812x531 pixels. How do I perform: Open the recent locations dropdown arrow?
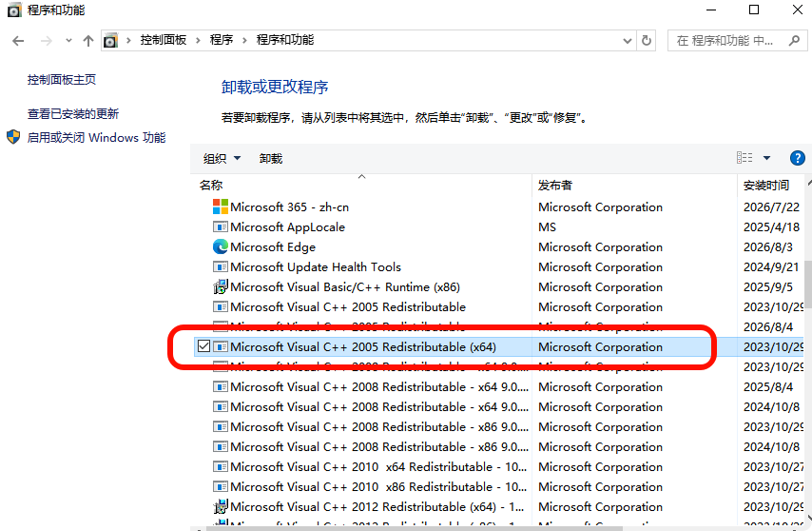[x=68, y=41]
